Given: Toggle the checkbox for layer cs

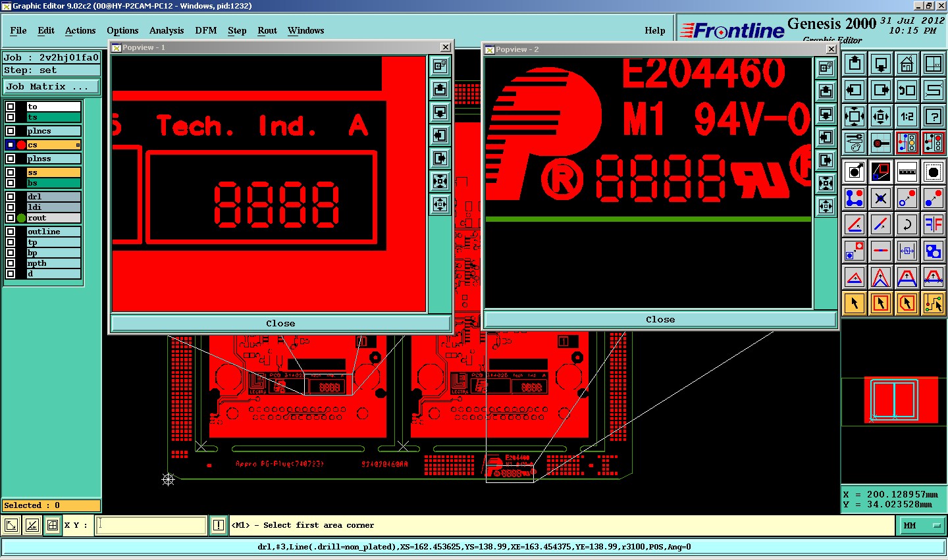Looking at the screenshot, I should [11, 145].
